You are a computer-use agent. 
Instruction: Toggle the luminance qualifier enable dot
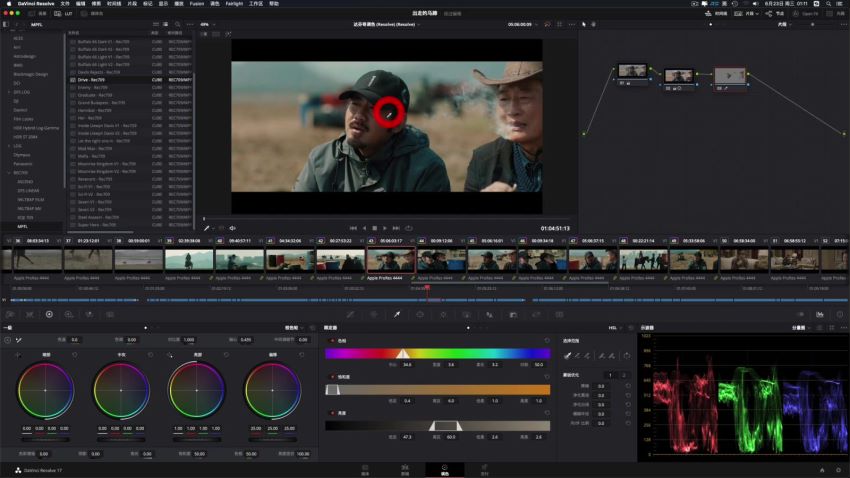point(332,413)
